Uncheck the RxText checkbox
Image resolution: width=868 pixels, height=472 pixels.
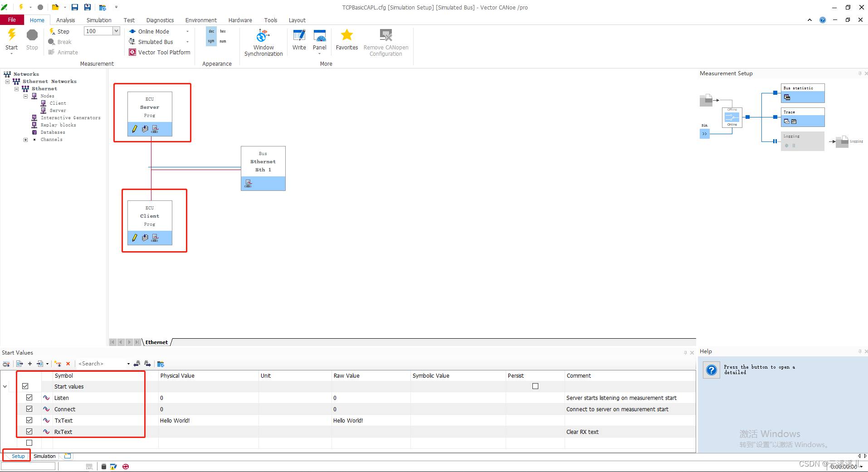coord(29,432)
